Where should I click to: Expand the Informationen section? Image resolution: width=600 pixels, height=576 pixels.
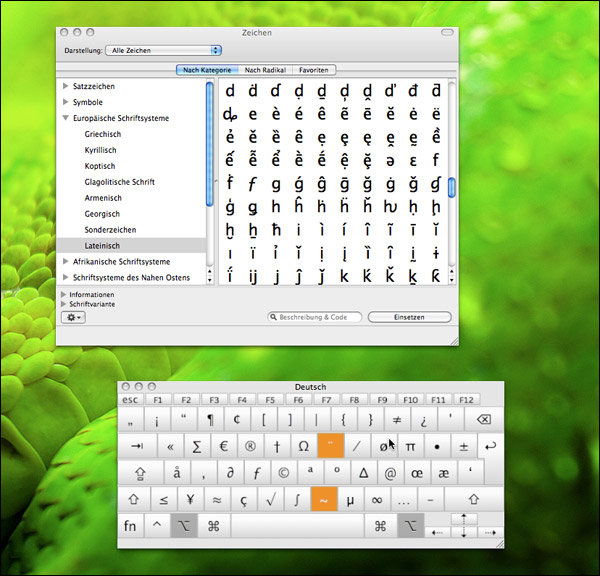click(65, 295)
